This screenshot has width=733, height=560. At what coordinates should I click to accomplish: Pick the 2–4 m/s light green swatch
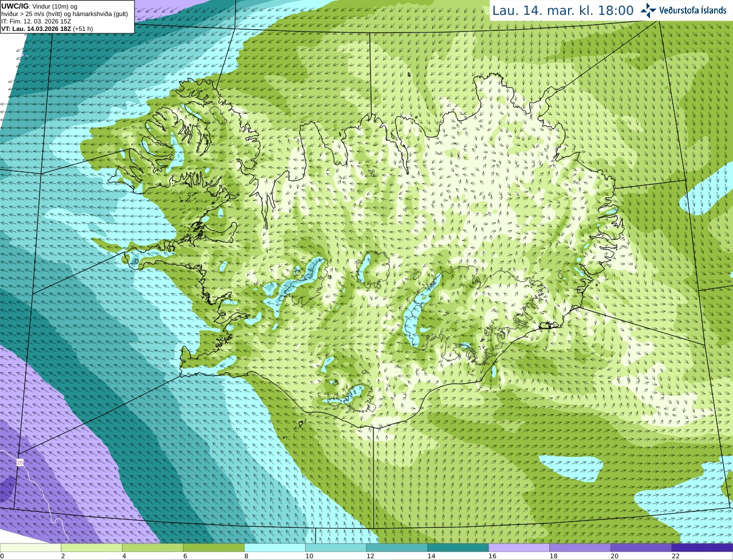[92, 547]
